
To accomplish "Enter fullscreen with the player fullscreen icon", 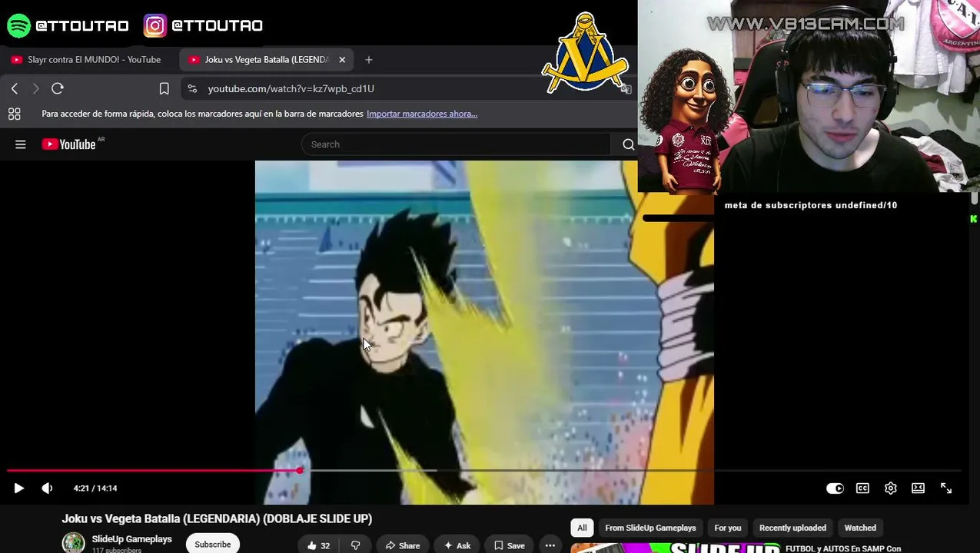I will click(x=946, y=488).
